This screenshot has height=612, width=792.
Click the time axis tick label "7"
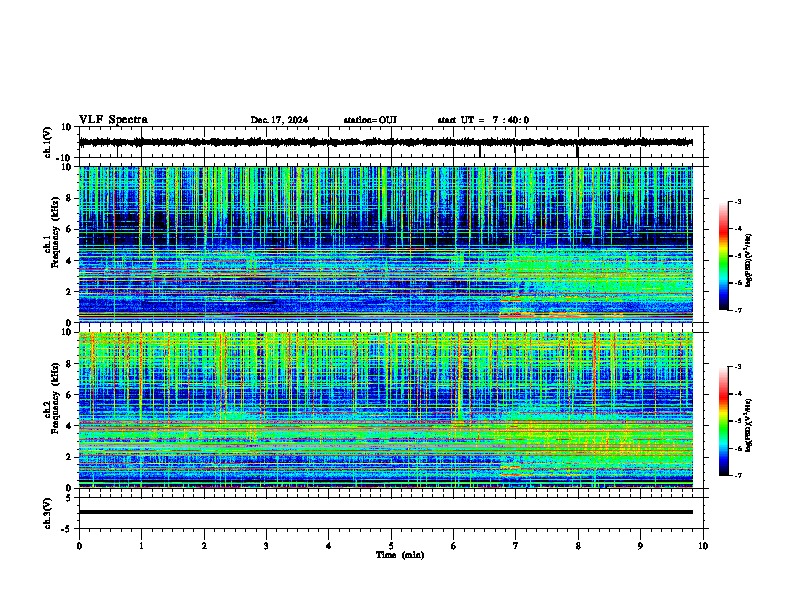click(516, 546)
